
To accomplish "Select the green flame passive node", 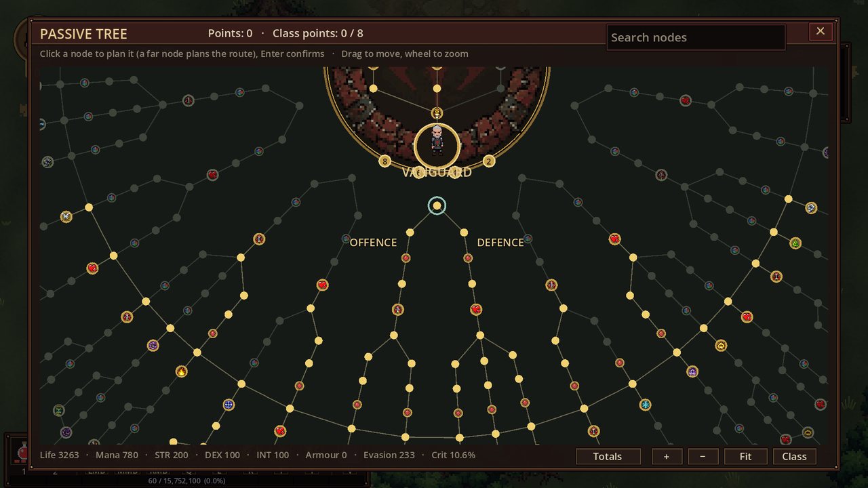I will click(795, 243).
